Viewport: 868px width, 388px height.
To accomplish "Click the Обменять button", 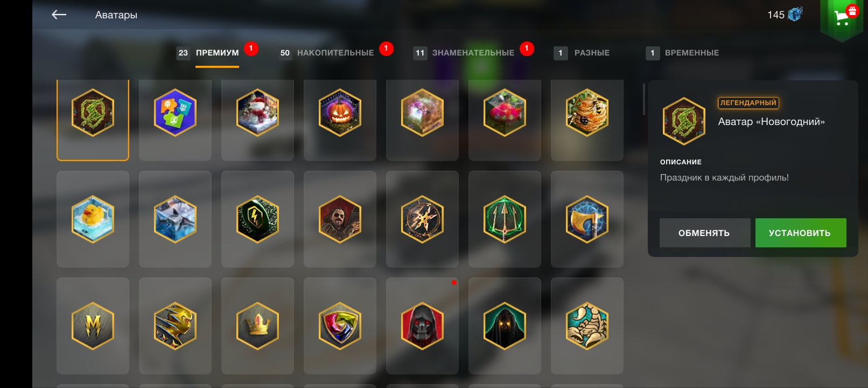I will click(705, 233).
